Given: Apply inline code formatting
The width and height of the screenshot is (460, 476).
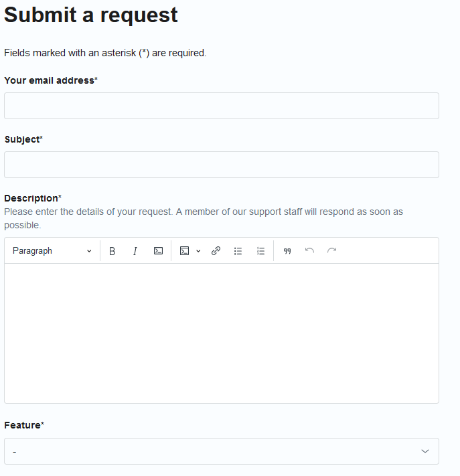Looking at the screenshot, I should tap(158, 251).
